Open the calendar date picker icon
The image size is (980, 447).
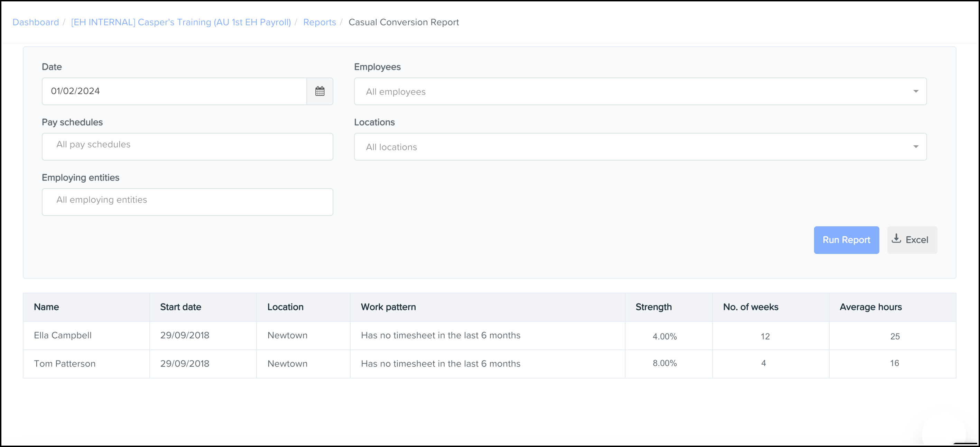pos(320,91)
